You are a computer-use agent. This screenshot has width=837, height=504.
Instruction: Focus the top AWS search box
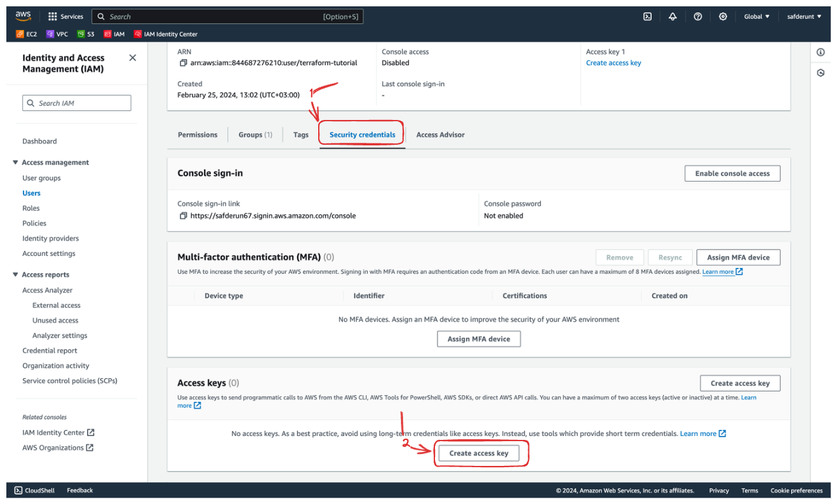click(x=227, y=17)
